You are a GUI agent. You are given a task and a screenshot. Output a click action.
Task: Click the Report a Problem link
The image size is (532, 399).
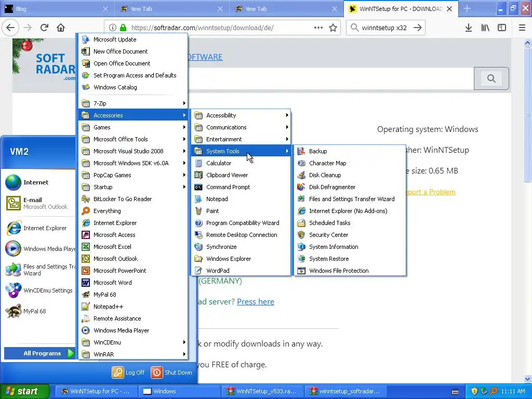431,192
